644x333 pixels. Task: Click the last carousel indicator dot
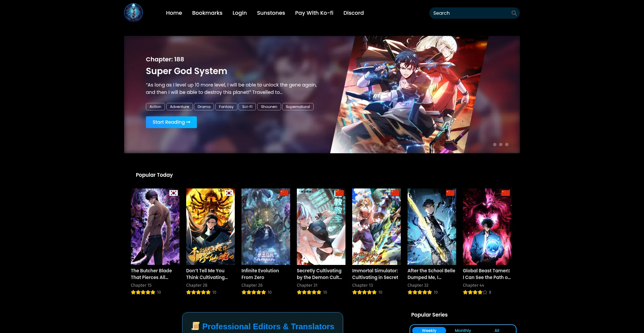pos(507,145)
